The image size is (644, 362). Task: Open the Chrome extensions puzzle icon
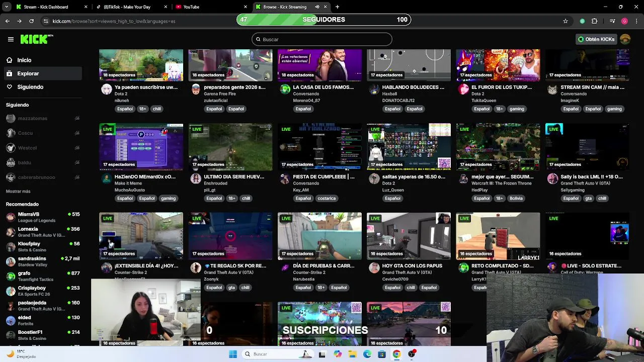pyautogui.click(x=595, y=21)
